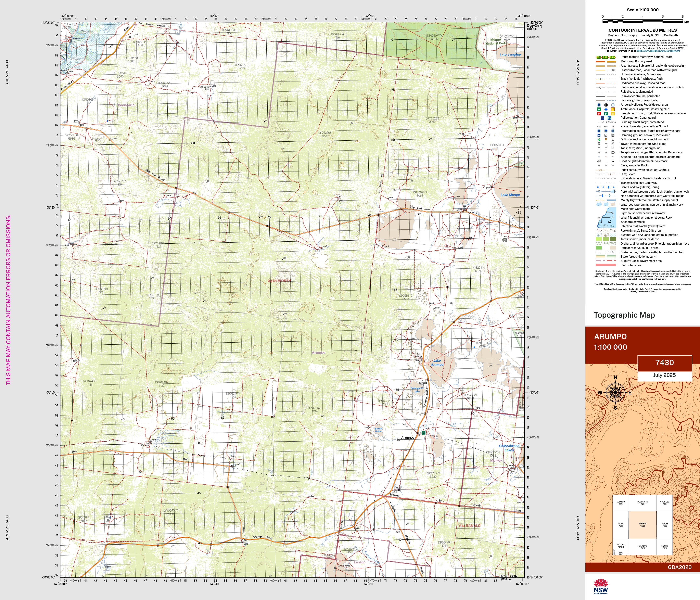Click the Police station P legend icon
Image resolution: width=700 pixels, height=600 pixels.
[602, 118]
